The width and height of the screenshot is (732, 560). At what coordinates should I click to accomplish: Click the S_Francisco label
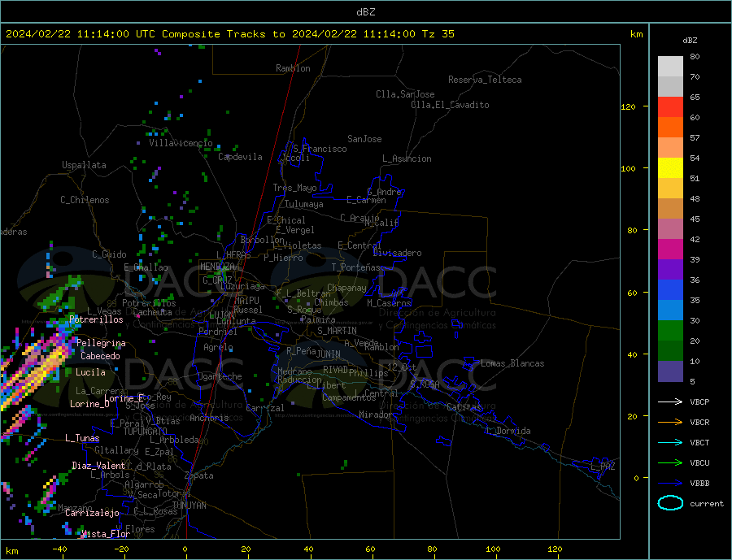pos(320,149)
